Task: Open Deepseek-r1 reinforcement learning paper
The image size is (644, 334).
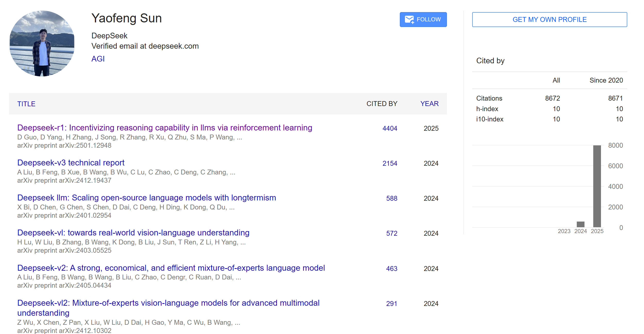Action: (x=165, y=128)
